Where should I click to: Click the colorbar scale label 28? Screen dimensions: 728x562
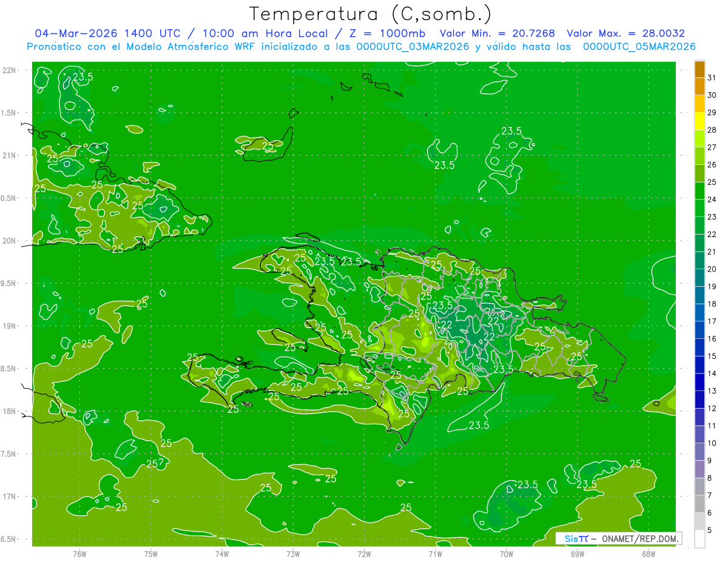coord(712,130)
